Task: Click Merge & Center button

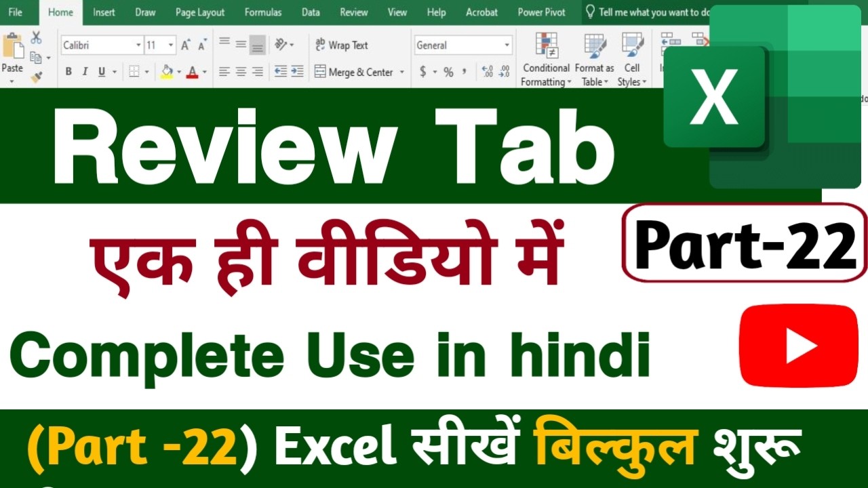Action: point(355,72)
